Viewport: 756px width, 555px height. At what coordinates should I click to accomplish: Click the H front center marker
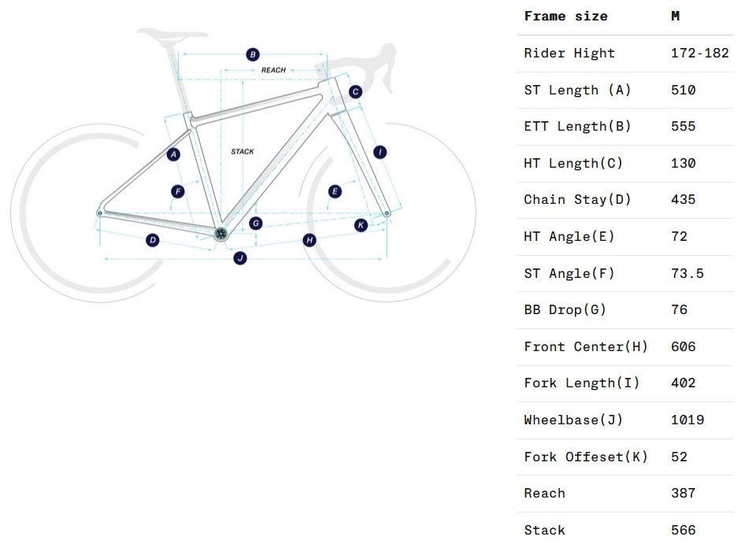click(x=309, y=239)
